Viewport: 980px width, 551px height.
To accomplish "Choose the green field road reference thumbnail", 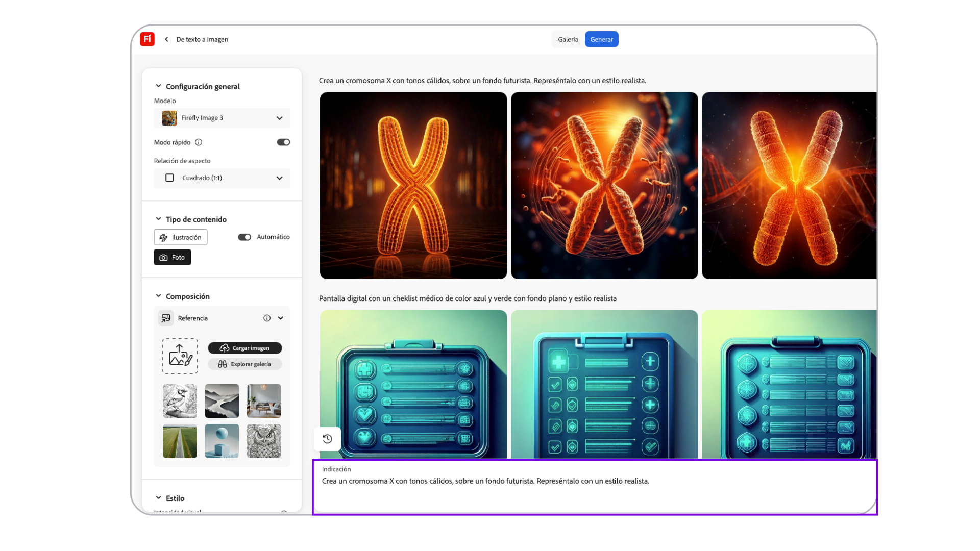I will coord(180,441).
